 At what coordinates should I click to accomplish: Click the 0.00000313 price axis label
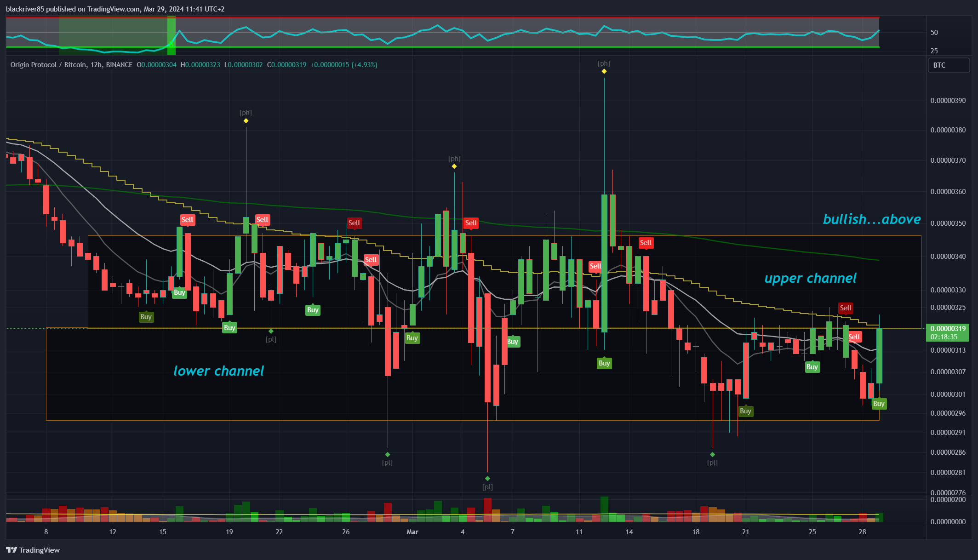(x=948, y=350)
